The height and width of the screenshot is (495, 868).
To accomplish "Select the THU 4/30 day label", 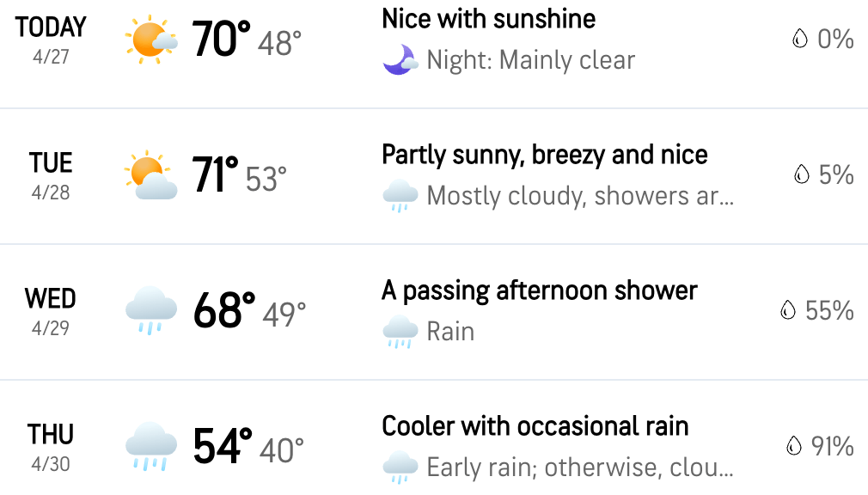I will coord(51,448).
